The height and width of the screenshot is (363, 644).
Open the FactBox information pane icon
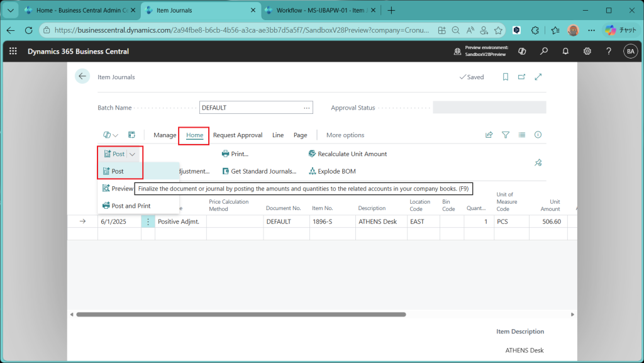(538, 135)
